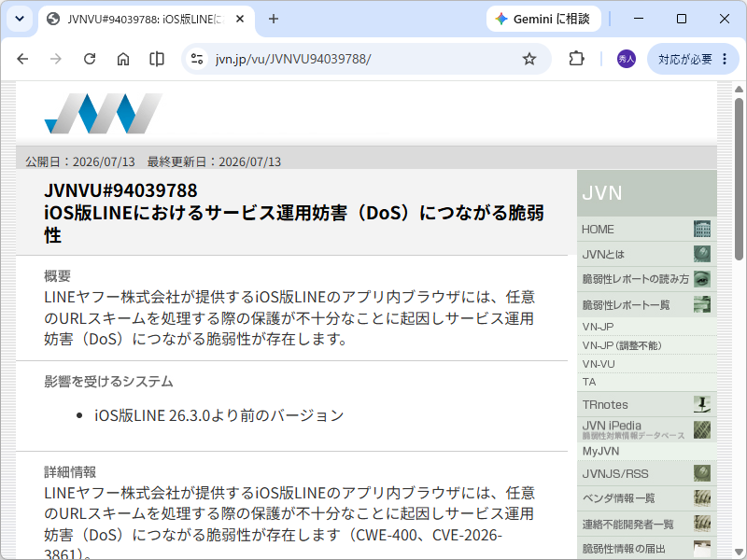Click the iOS版LINE 26.3.0より前のバージョン item
This screenshot has width=747, height=560.
pyautogui.click(x=218, y=415)
